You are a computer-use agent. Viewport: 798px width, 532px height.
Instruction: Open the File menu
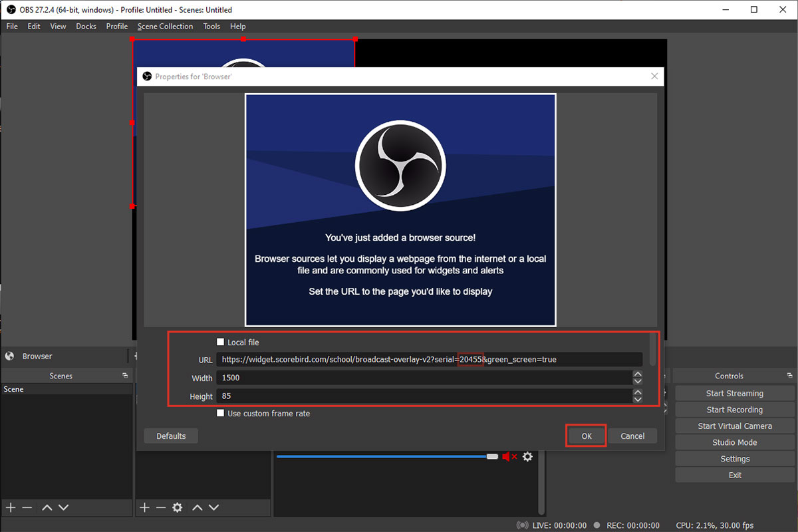12,27
